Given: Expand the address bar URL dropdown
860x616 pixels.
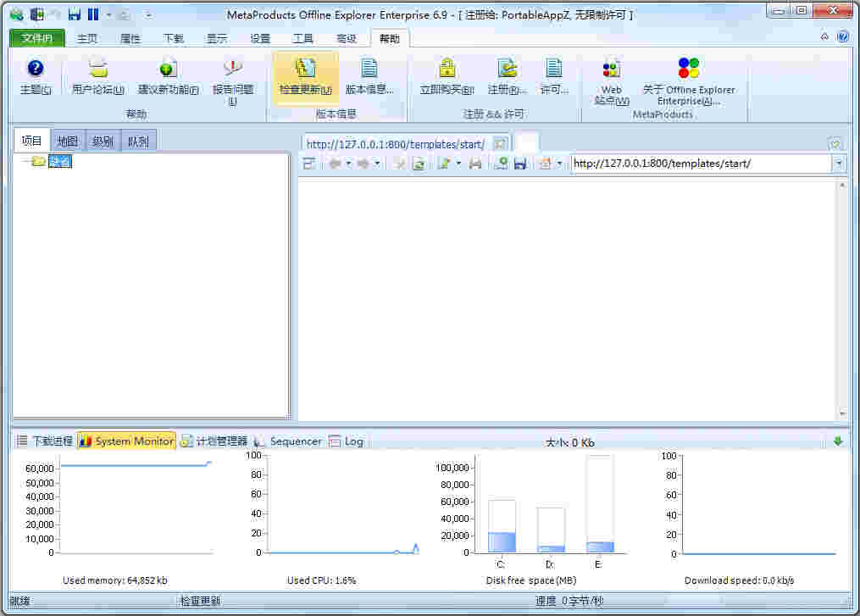Looking at the screenshot, I should (839, 164).
